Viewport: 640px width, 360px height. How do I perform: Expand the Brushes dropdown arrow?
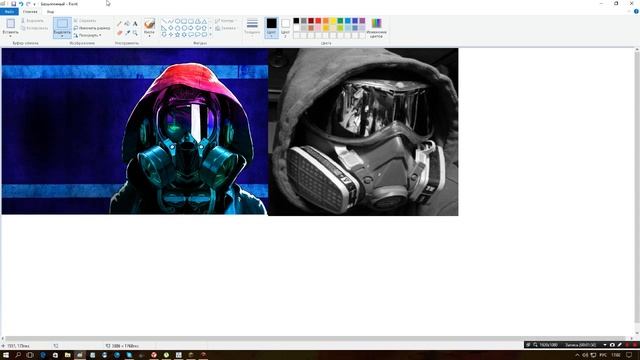tap(149, 36)
